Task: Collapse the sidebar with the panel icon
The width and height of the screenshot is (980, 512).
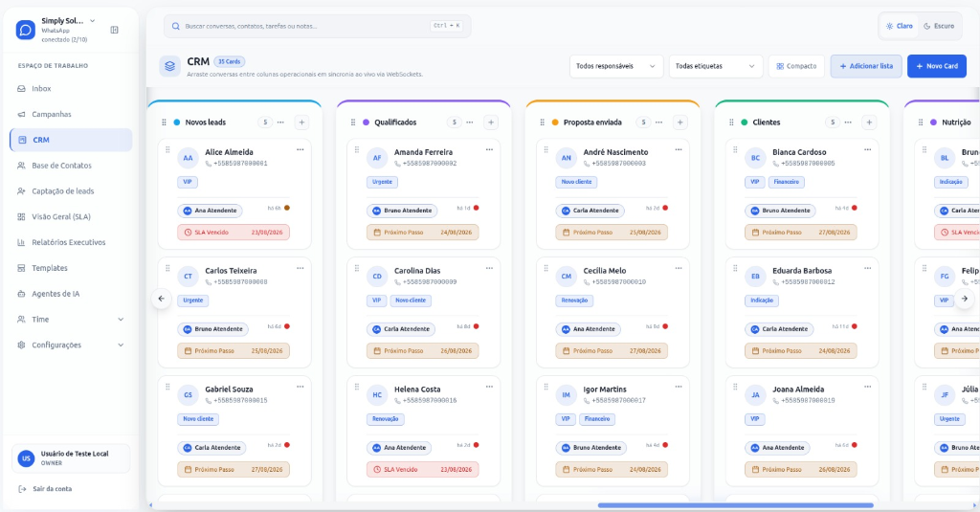Action: coord(115,30)
